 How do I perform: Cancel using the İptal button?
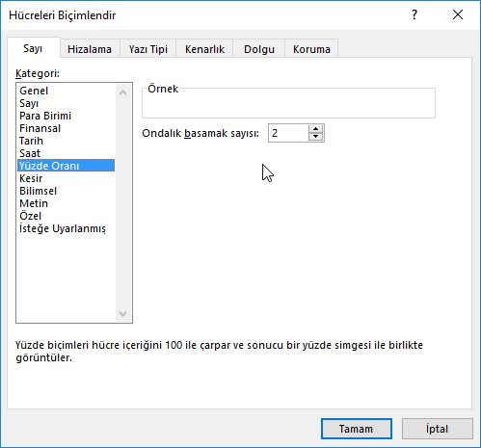pyautogui.click(x=437, y=429)
